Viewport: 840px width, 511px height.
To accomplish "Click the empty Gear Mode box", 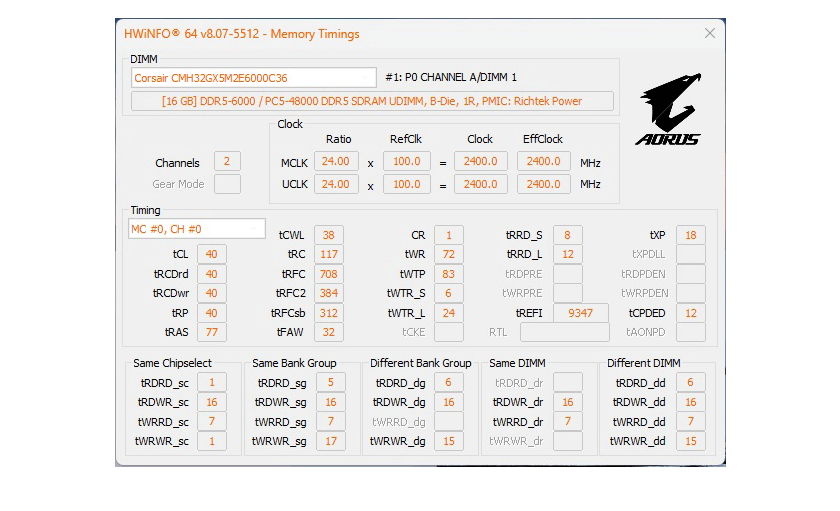I will (227, 184).
